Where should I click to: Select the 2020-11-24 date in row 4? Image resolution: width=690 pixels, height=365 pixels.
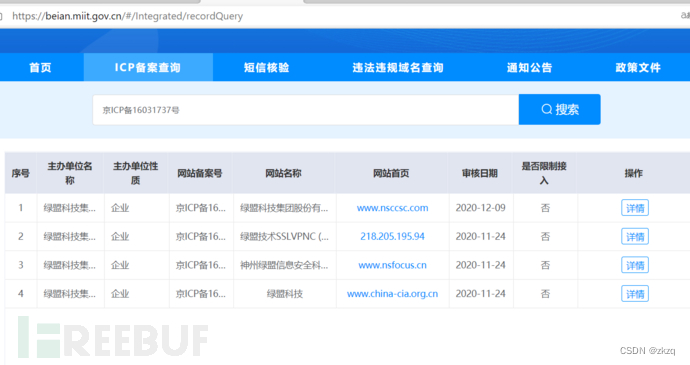pyautogui.click(x=481, y=294)
